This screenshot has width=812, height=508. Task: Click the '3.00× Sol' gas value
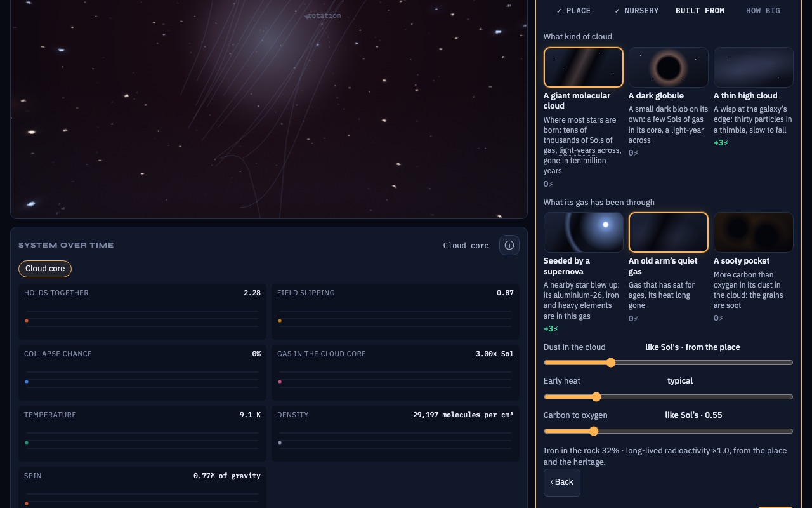pyautogui.click(x=495, y=354)
